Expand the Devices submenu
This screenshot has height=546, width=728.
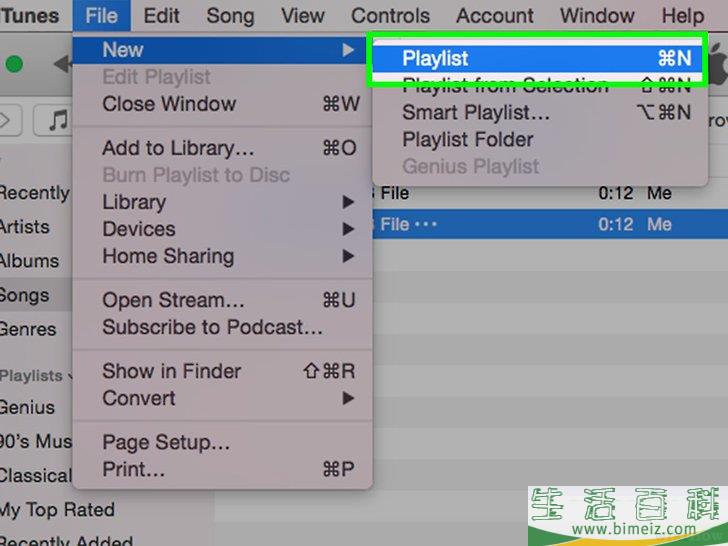222,229
